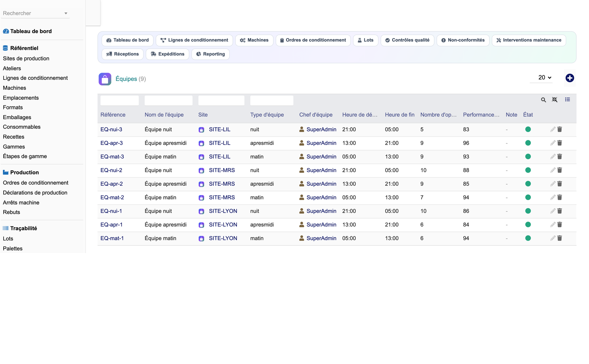
Task: Click the add new team plus icon
Action: pyautogui.click(x=570, y=78)
